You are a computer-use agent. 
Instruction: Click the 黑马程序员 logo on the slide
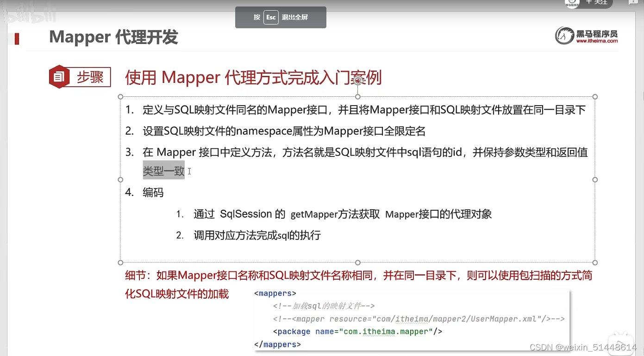(x=586, y=36)
